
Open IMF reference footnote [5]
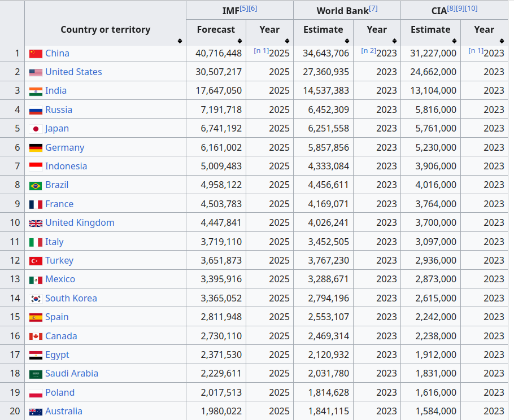tap(244, 8)
